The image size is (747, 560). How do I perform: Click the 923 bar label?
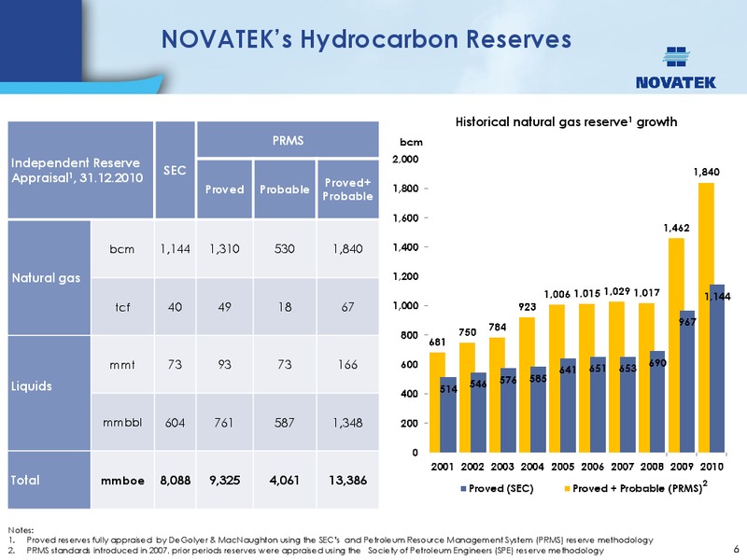coord(528,307)
